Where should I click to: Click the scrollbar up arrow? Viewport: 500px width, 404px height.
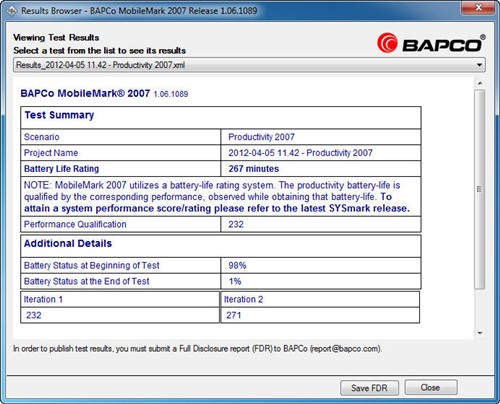[480, 83]
